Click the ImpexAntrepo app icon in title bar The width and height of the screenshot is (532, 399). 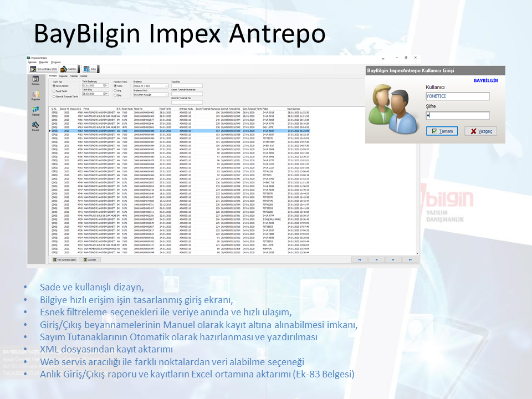point(29,58)
